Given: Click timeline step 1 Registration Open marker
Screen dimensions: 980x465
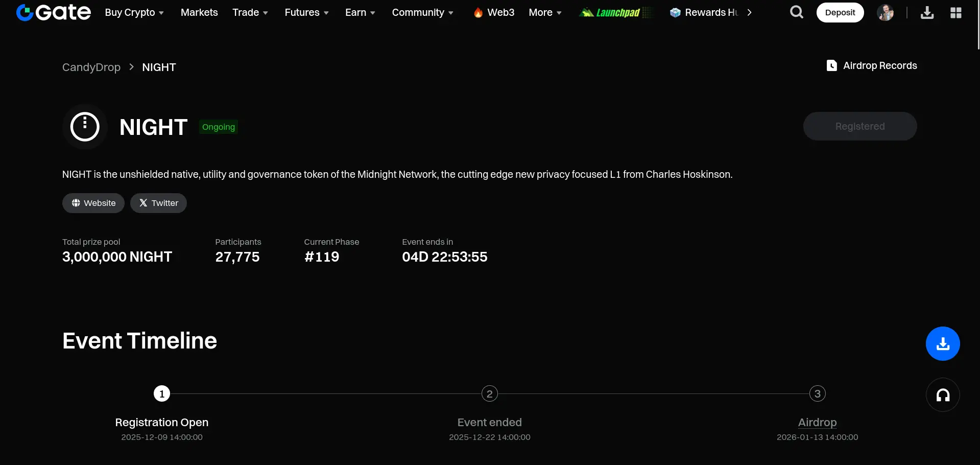Looking at the screenshot, I should coord(162,393).
